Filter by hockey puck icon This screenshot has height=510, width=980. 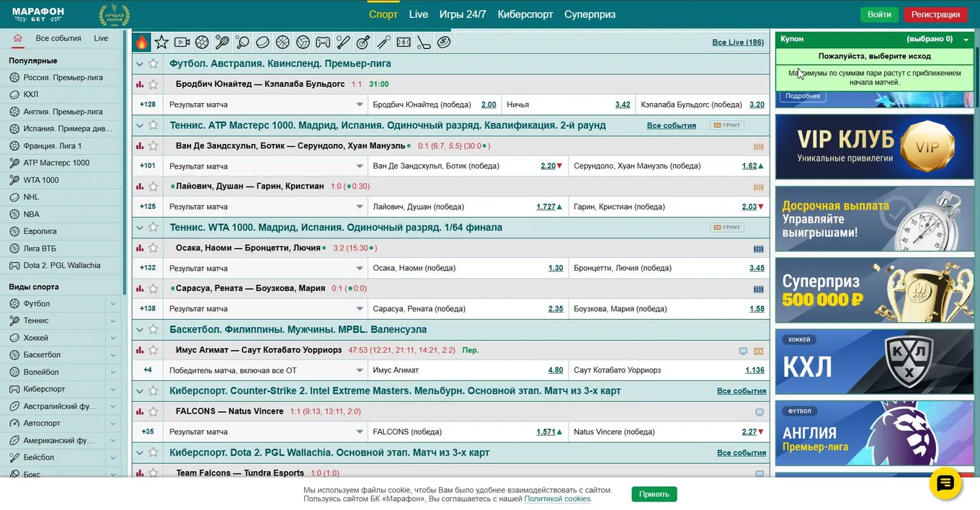(263, 42)
